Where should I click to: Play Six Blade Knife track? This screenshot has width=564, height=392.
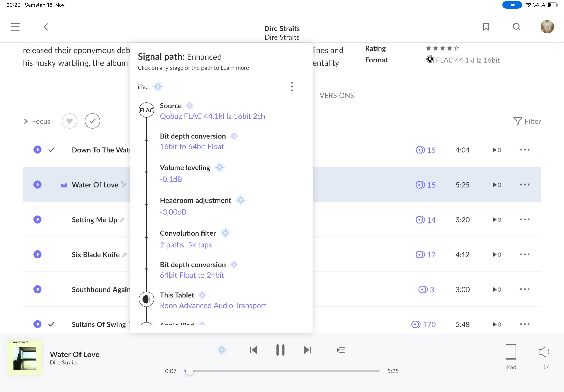coord(37,254)
